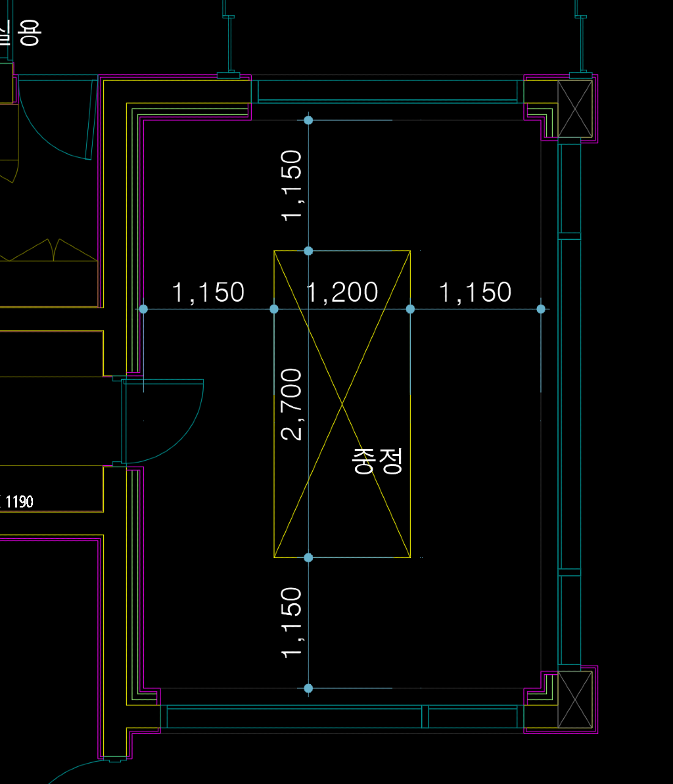Viewport: 673px width, 784px height.
Task: Click the left horizontal 1,150 dimension text
Action: [x=208, y=292]
